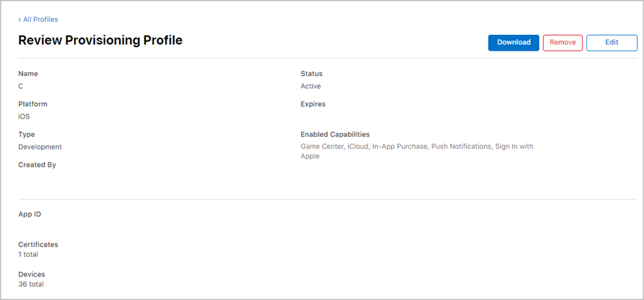Download the provisioning profile
Viewport: 644px width, 300px height.
click(513, 42)
